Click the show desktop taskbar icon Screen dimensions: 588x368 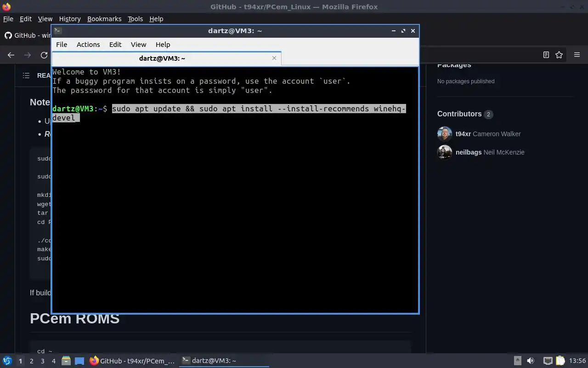pos(79,361)
